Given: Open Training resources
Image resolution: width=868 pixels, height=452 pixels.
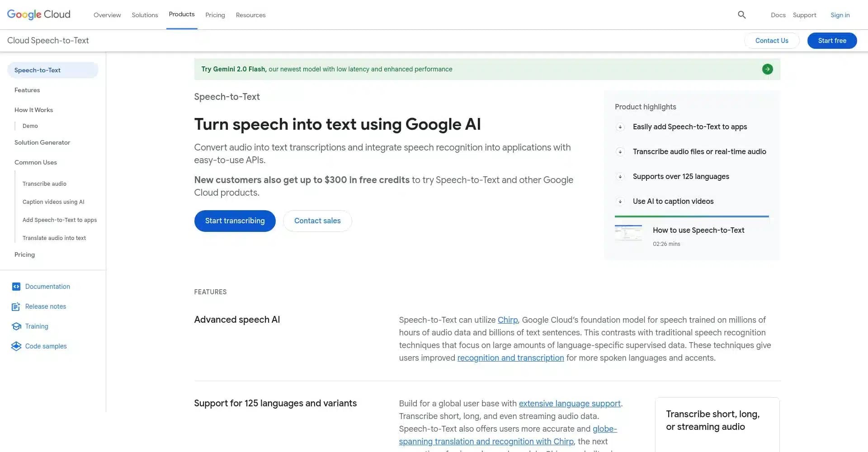Looking at the screenshot, I should pos(36,326).
